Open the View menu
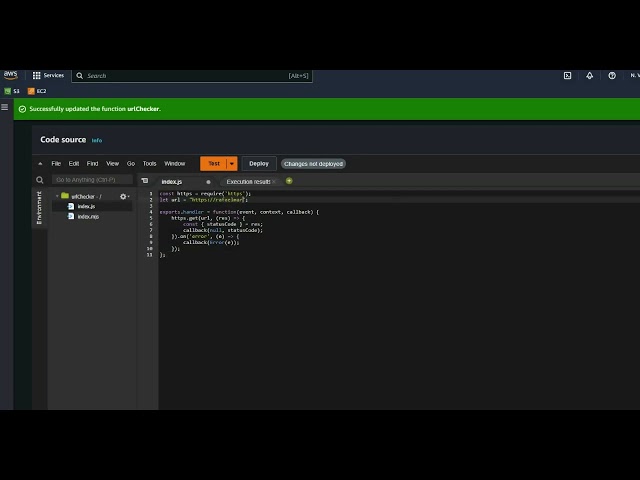The height and width of the screenshot is (480, 640). 113,164
